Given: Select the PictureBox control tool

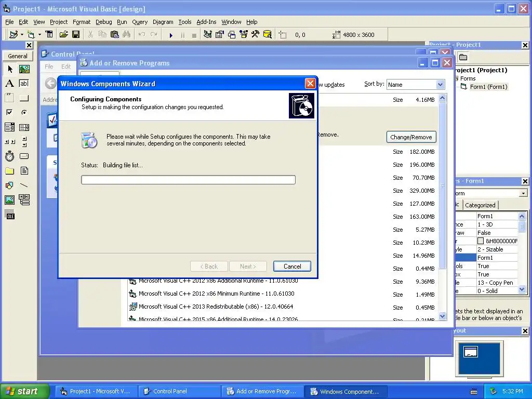Looking at the screenshot, I should (x=24, y=69).
